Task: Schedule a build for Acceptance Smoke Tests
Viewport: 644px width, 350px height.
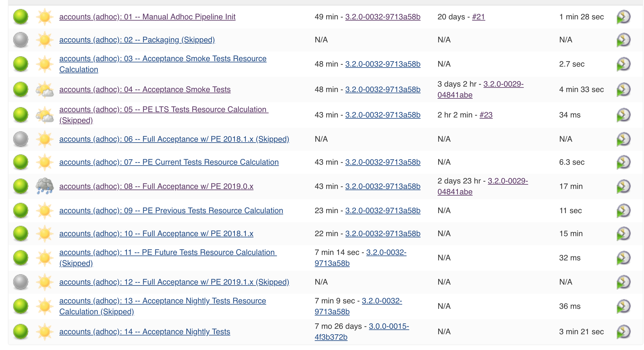Action: [x=624, y=89]
